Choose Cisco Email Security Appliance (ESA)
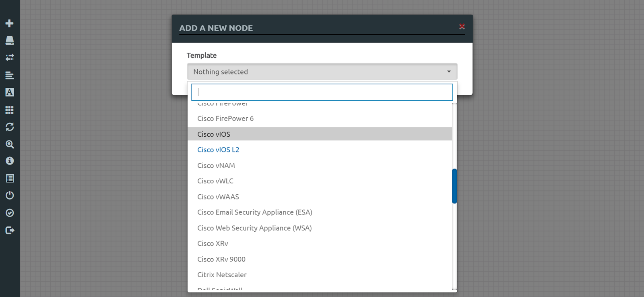 (320, 212)
